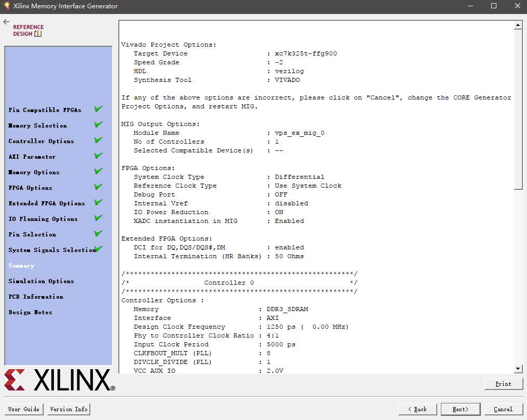The image size is (527, 420).
Task: Click the back arrow icon at top left
Action: tap(6, 22)
